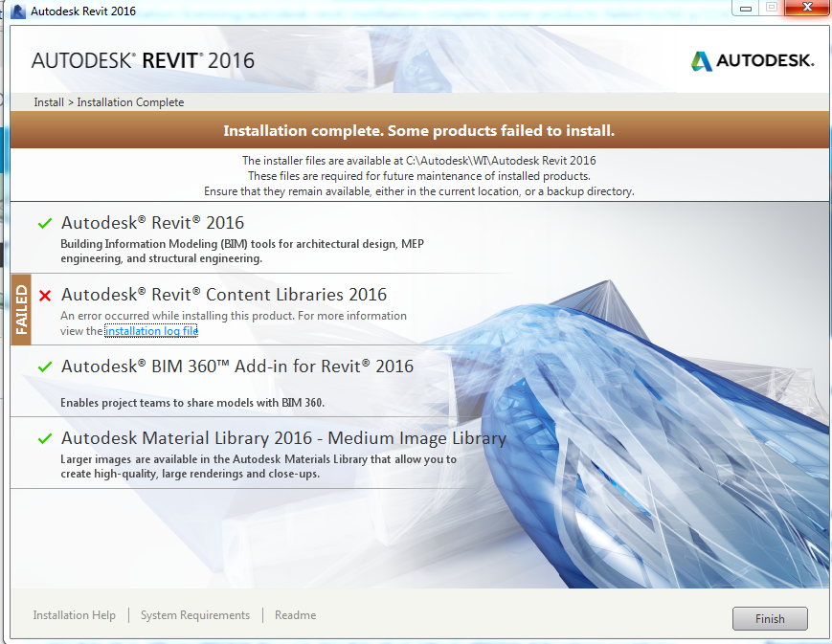832x644 pixels.
Task: Click installer path text 'C:\Autodesk\WI\Autodesk Revit 2016'
Action: [x=501, y=161]
